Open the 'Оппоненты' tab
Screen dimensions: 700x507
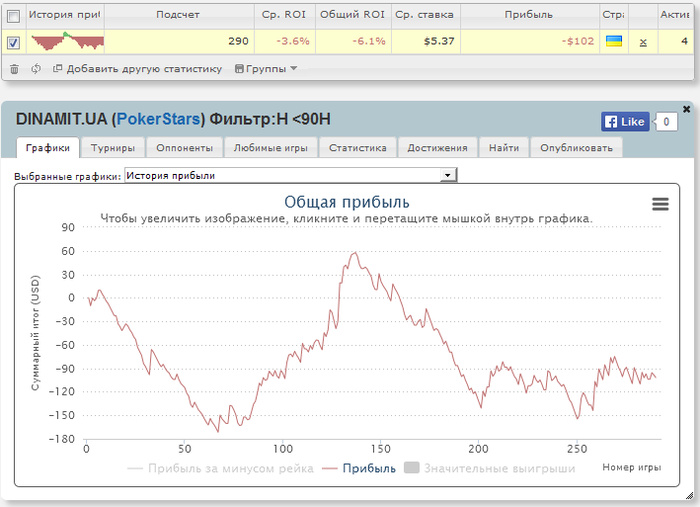point(184,148)
